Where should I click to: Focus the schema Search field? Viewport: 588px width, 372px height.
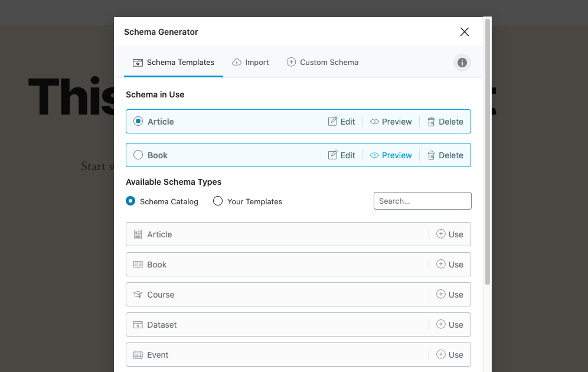pos(422,201)
